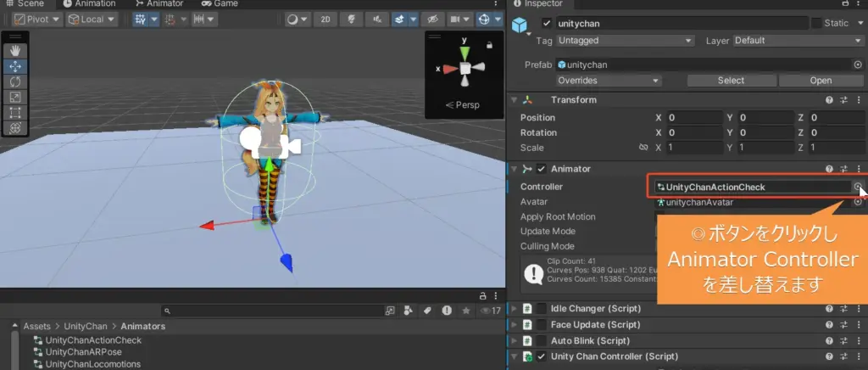The height and width of the screenshot is (370, 868).
Task: Open the Pivot handle position dropdown
Action: click(36, 20)
